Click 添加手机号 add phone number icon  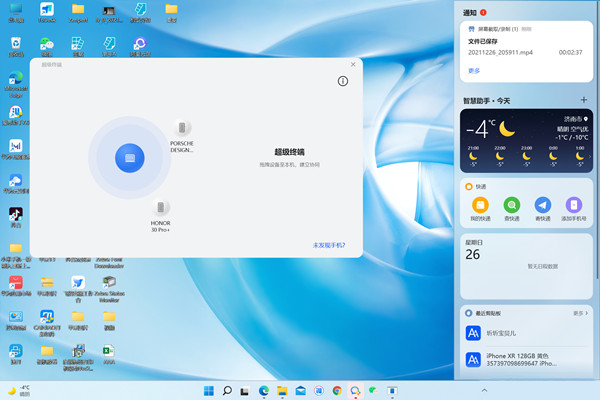573,204
